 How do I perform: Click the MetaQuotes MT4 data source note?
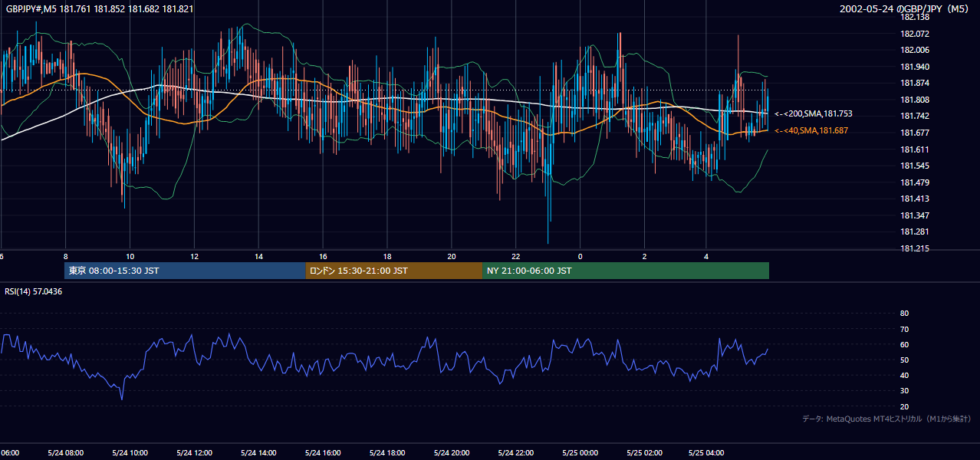(886, 419)
